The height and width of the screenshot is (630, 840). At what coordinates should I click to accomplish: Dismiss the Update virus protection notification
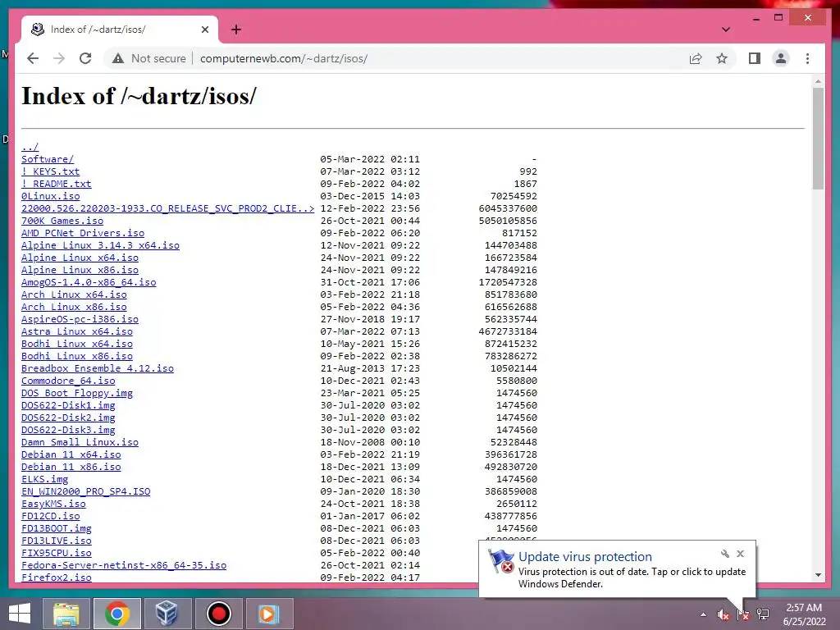(741, 554)
